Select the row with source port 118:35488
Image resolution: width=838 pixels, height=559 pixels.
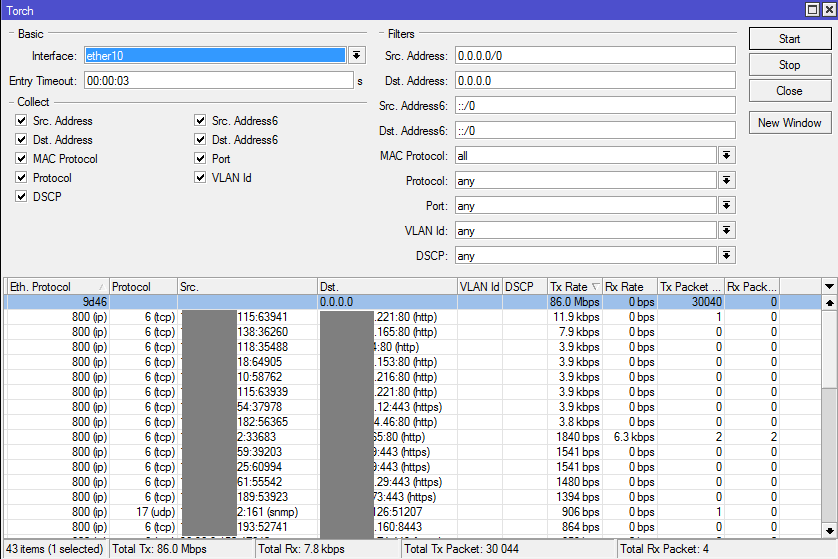tap(413, 347)
